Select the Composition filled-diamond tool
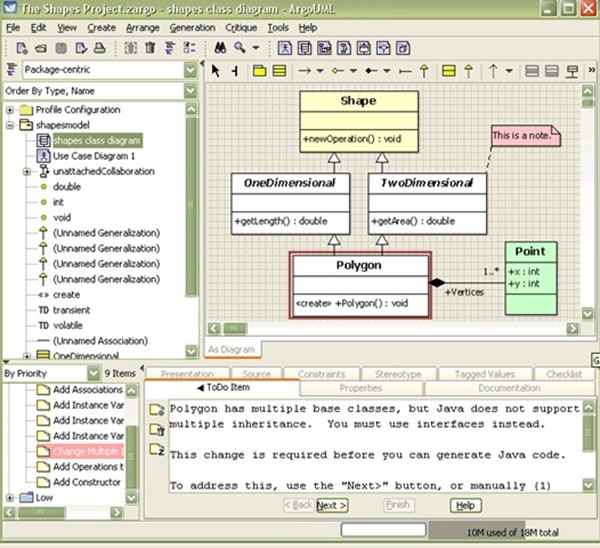This screenshot has width=600, height=548. coord(371,71)
